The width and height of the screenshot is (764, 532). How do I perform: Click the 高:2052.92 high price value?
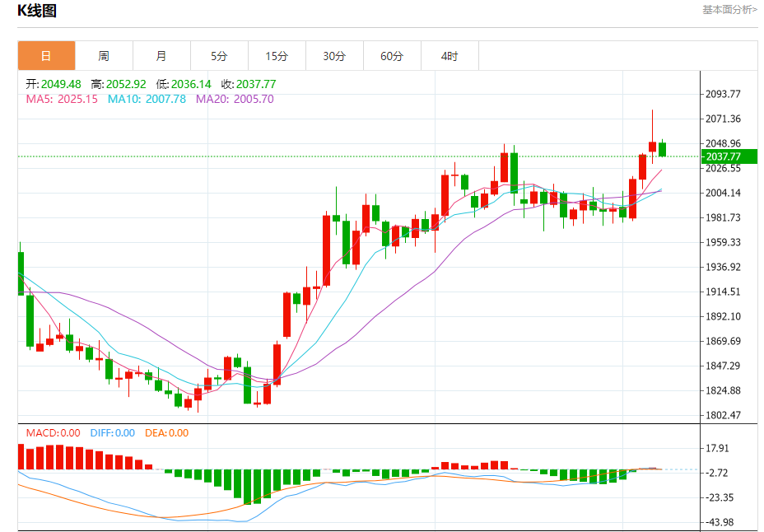tap(119, 84)
